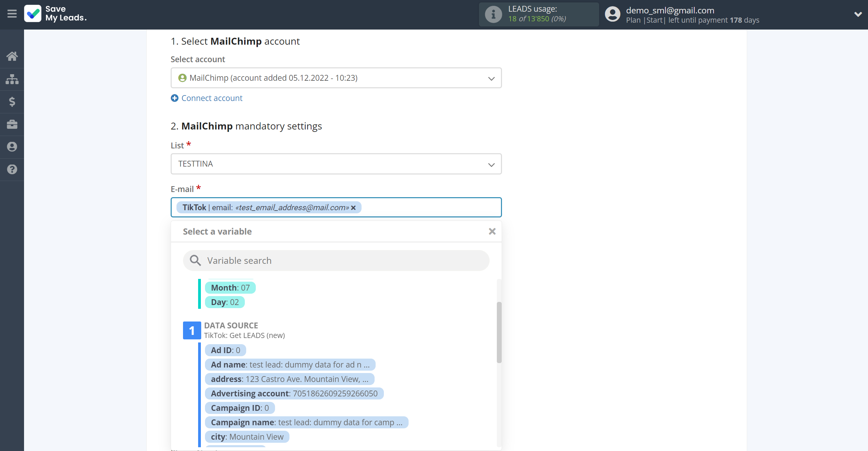Click the user avatar icon in the header
The height and width of the screenshot is (451, 868).
(613, 14)
